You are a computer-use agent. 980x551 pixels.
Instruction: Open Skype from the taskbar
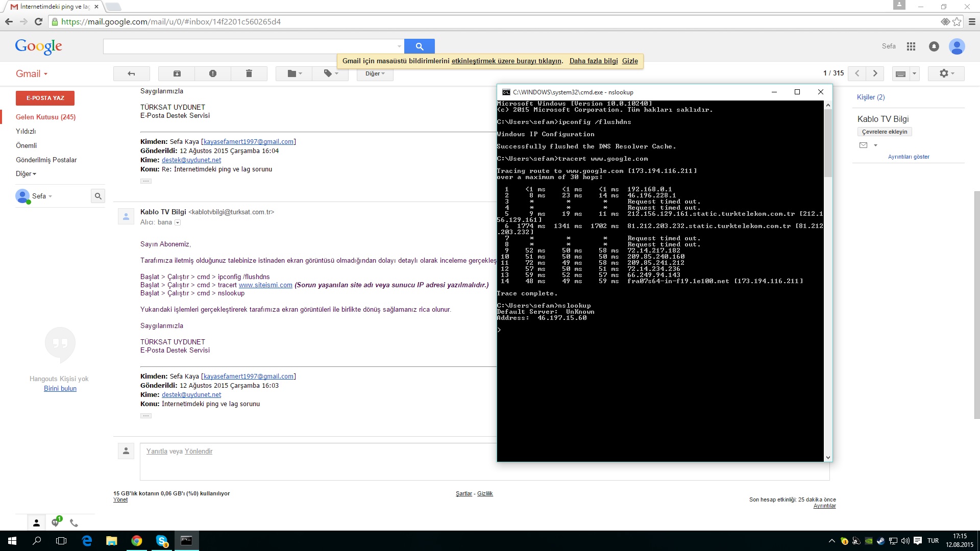tap(162, 541)
